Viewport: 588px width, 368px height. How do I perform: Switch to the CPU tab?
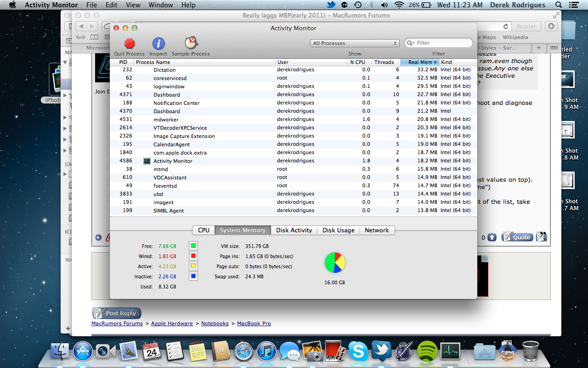(204, 230)
